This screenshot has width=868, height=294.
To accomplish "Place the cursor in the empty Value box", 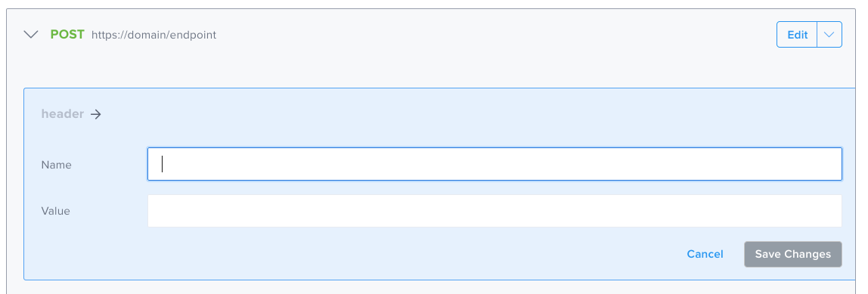I will (494, 210).
